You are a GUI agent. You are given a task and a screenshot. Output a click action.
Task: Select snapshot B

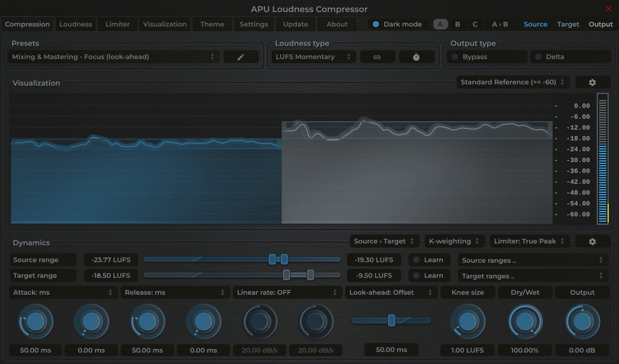click(457, 24)
